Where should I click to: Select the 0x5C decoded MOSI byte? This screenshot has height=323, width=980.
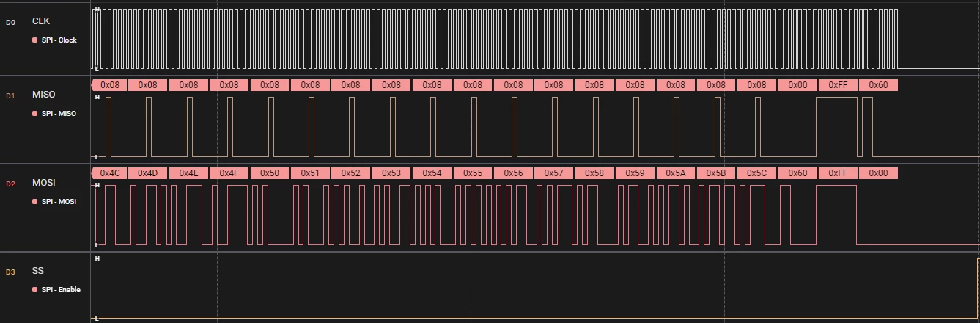tap(757, 173)
